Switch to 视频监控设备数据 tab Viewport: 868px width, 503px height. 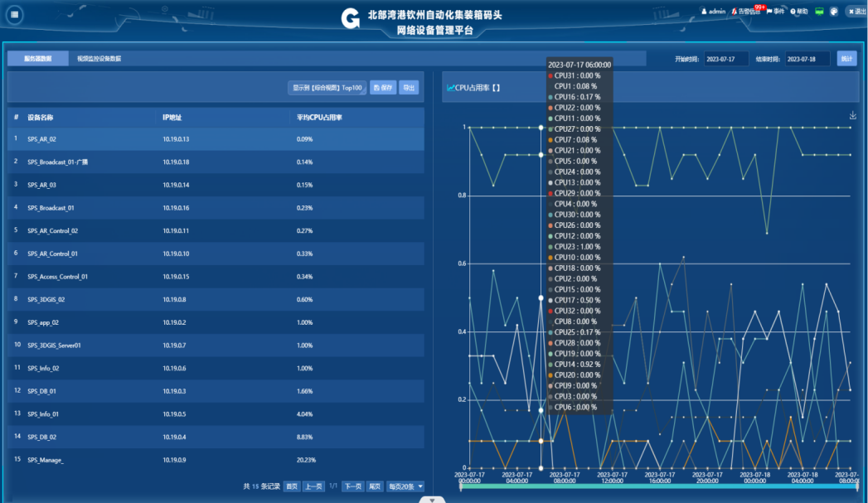click(x=99, y=59)
